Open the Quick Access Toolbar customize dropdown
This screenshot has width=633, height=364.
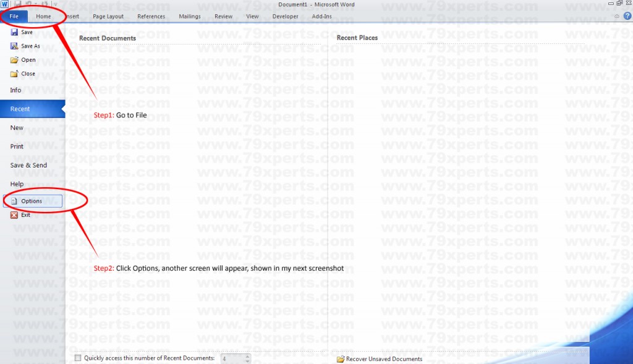(55, 4)
